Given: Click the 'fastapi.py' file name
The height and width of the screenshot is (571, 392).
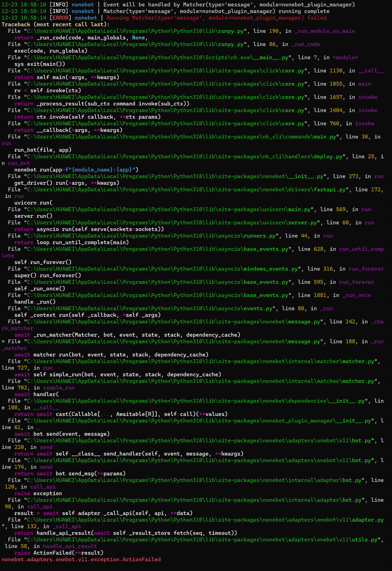Looking at the screenshot, I should 330,189.
